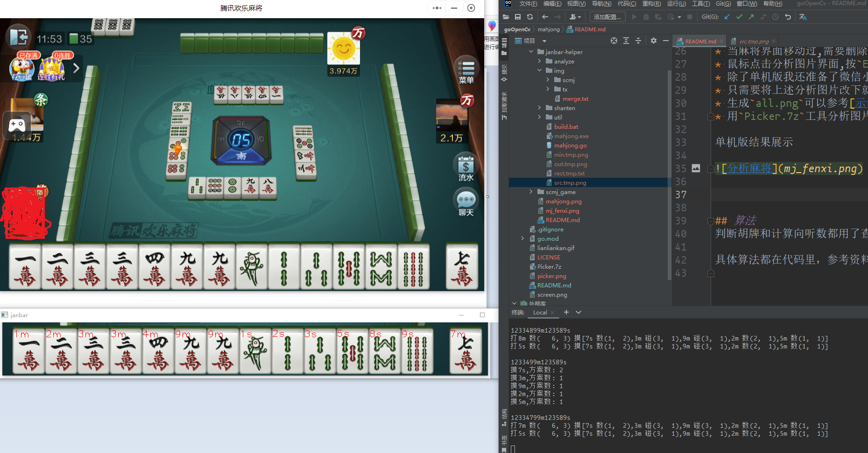The image size is (868, 453).
Task: Select build.bat in the project tree
Action: [x=566, y=126]
